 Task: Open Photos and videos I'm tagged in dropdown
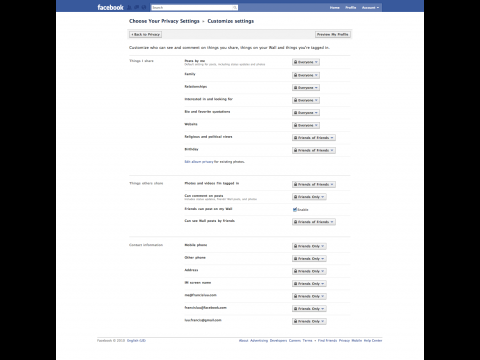pos(314,184)
